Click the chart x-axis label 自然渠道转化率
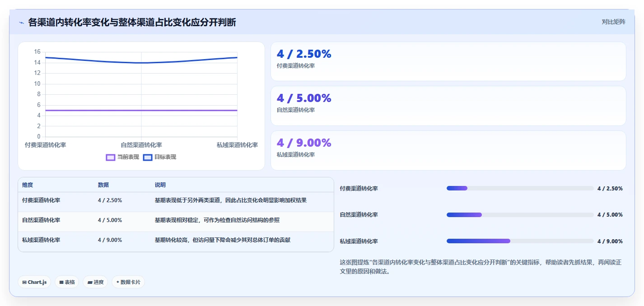 [141, 145]
